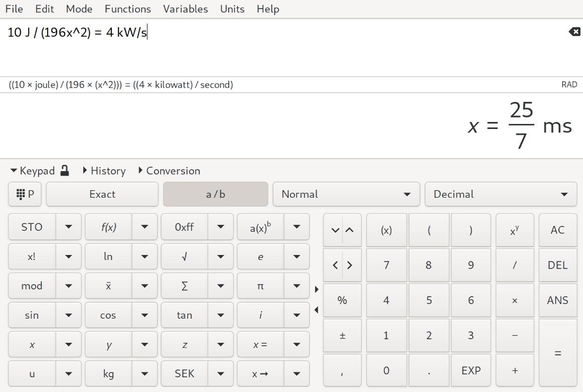The height and width of the screenshot is (392, 583).
Task: Open the programming keypad P button
Action: click(x=25, y=194)
